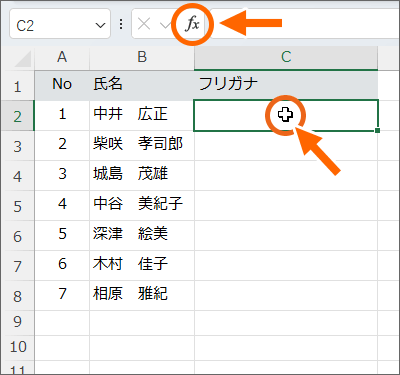Select row 2 header
Screen dimensions: 400x375
coord(17,116)
